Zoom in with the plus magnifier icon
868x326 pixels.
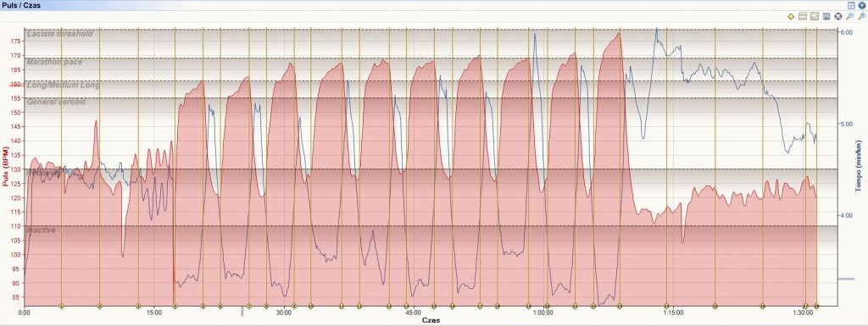861,16
